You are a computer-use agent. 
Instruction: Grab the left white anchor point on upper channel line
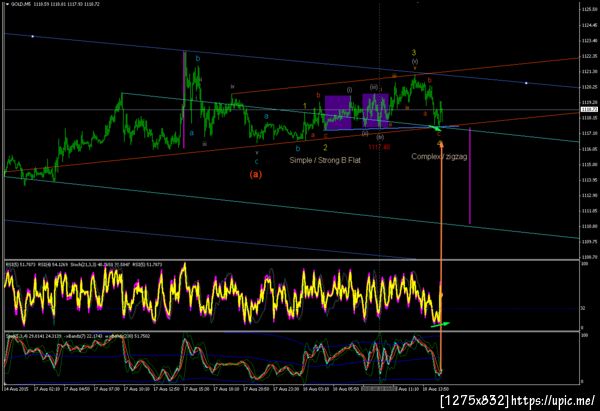[33, 36]
